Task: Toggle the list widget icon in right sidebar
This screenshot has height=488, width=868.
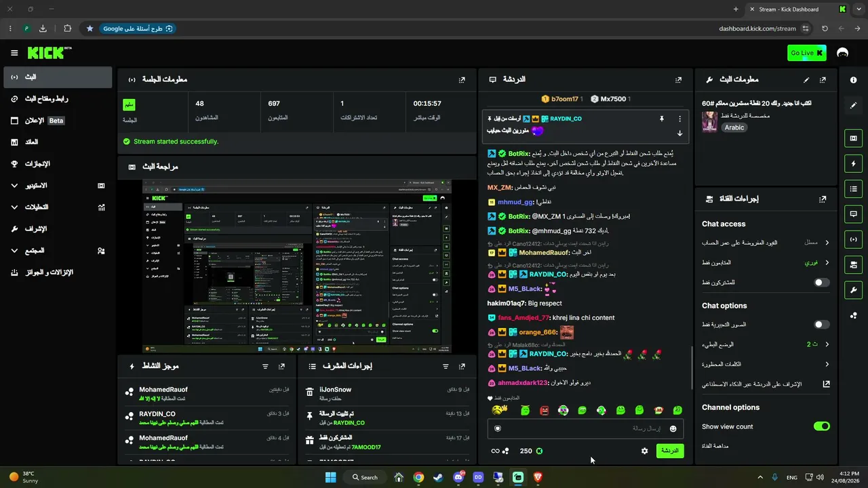Action: click(853, 188)
